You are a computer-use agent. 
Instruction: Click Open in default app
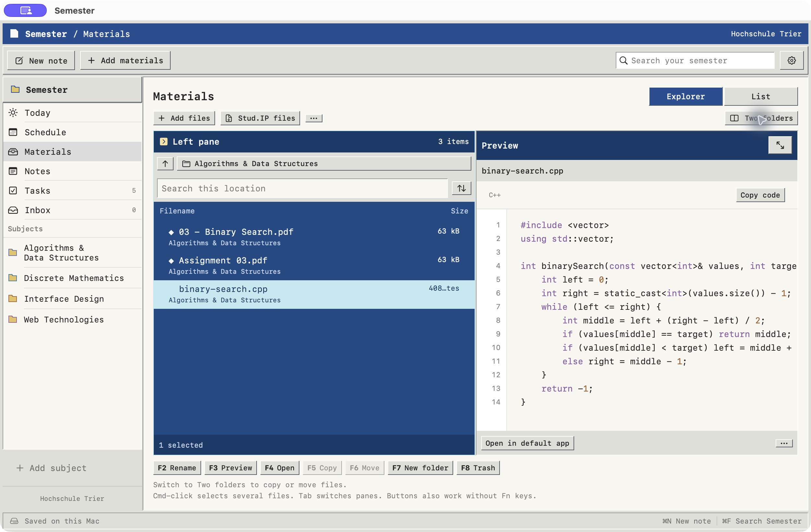coord(527,443)
